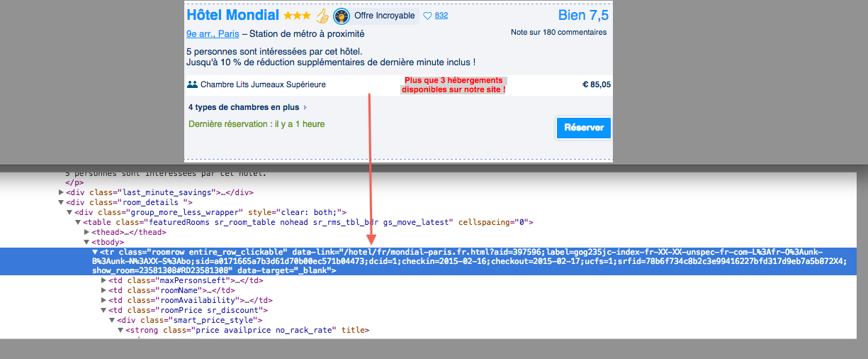
Task: Collapse the roomPrice sr_discount td node
Action: pyautogui.click(x=103, y=310)
